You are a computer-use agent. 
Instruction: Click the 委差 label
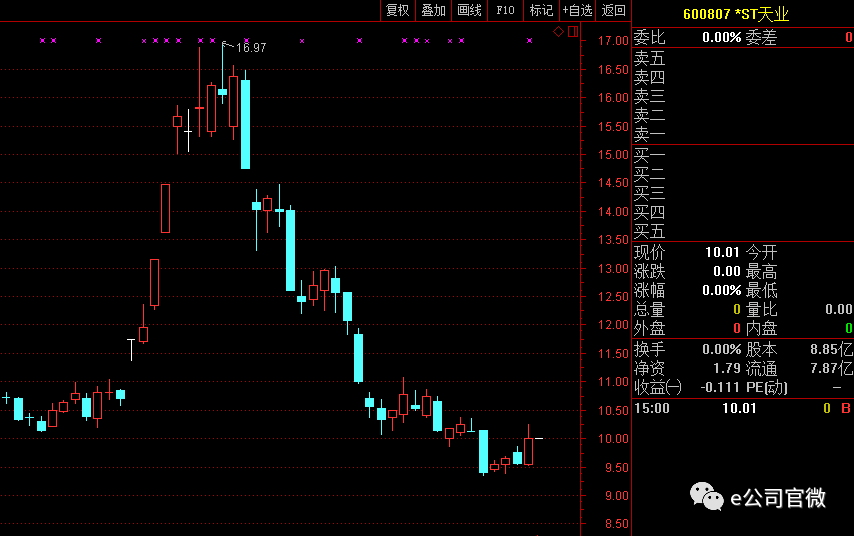tap(761, 38)
